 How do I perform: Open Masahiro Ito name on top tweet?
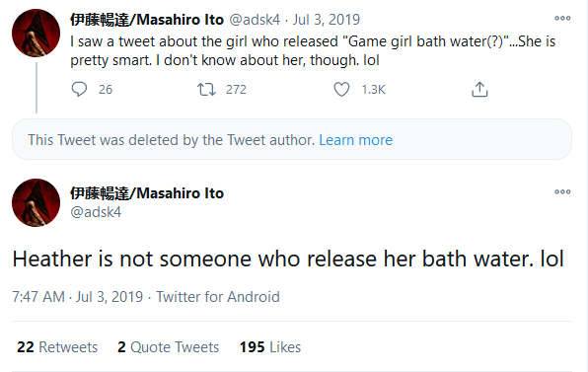pyautogui.click(x=147, y=20)
